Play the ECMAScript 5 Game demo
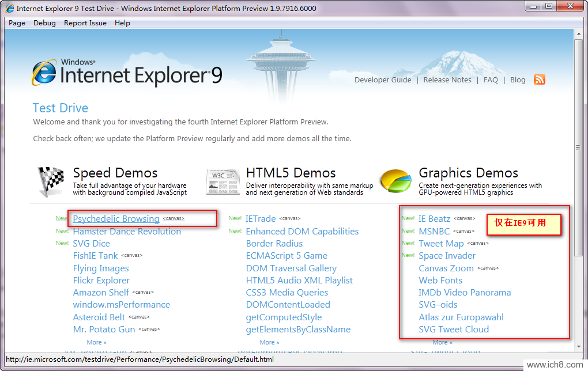 [x=287, y=256]
